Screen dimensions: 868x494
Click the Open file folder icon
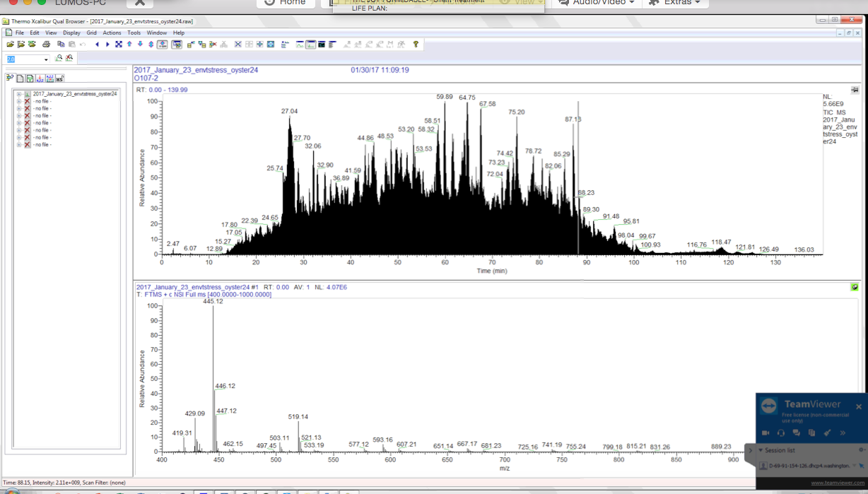(11, 45)
